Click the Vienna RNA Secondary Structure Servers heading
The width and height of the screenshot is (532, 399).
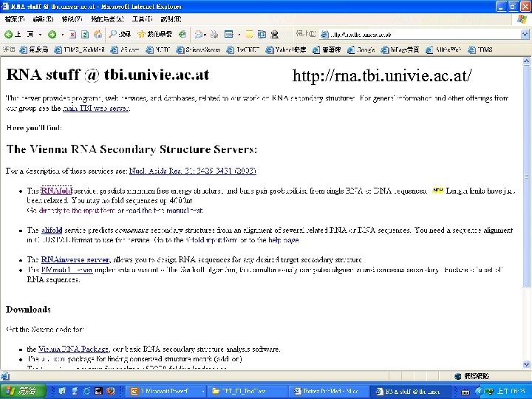pyautogui.click(x=132, y=149)
